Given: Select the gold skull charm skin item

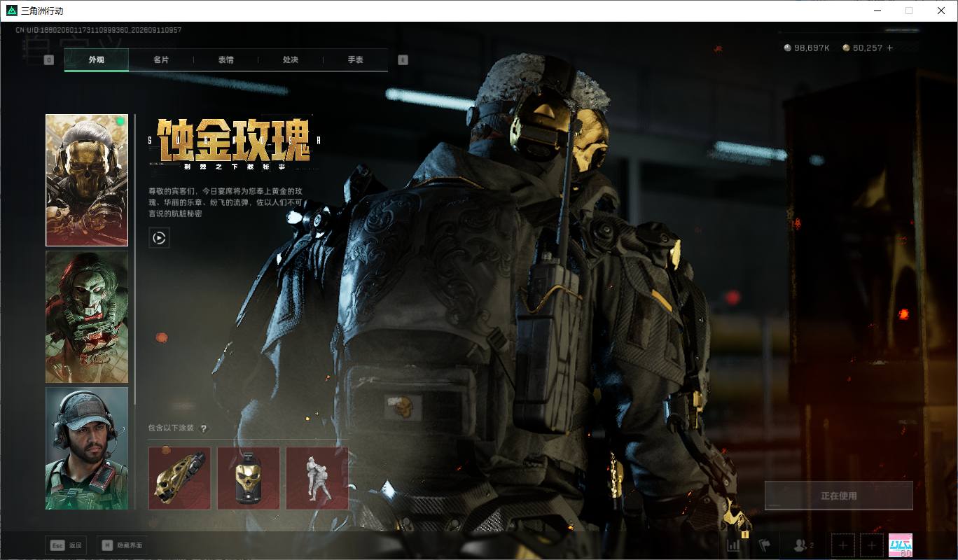Looking at the screenshot, I should pos(249,479).
